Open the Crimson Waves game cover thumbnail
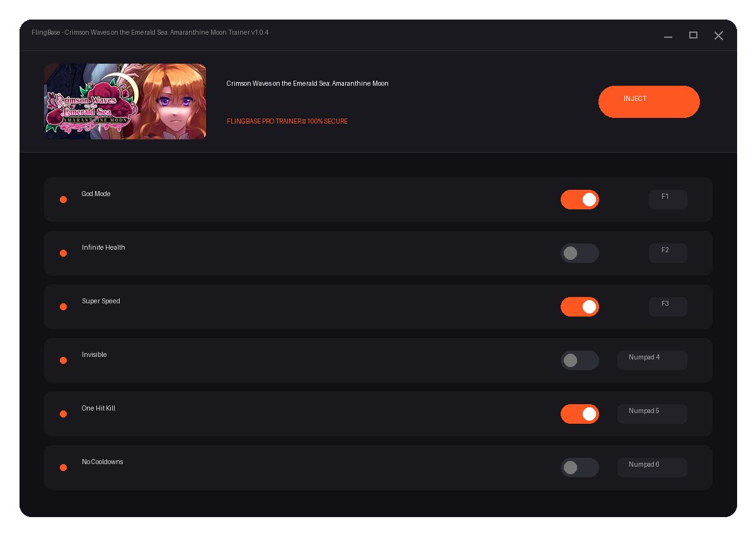The height and width of the screenshot is (536, 756). pyautogui.click(x=125, y=102)
